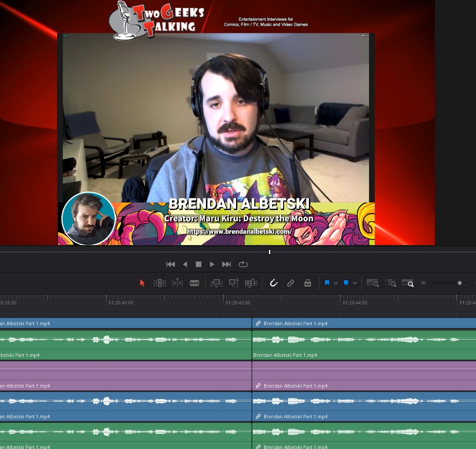Select the purple clip right of cut
This screenshot has height=449, width=476.
[364, 375]
